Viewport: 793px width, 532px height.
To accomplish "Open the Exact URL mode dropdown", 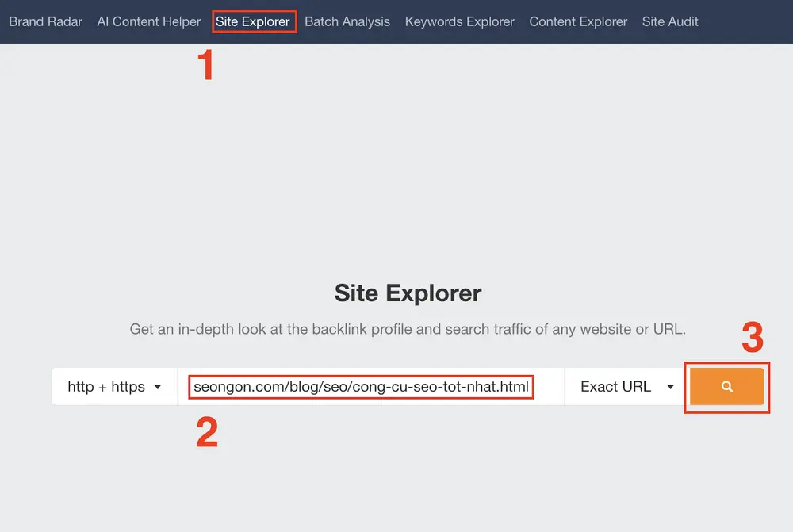I will [626, 386].
